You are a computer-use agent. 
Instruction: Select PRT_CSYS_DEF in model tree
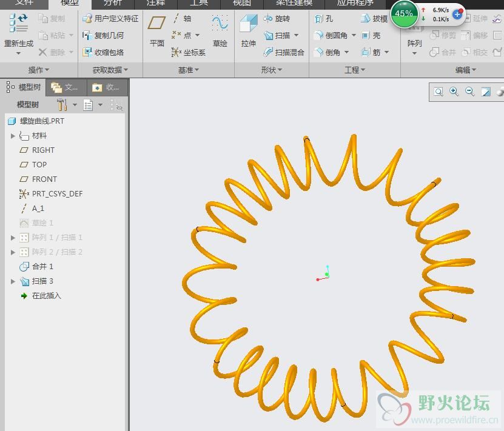point(51,193)
